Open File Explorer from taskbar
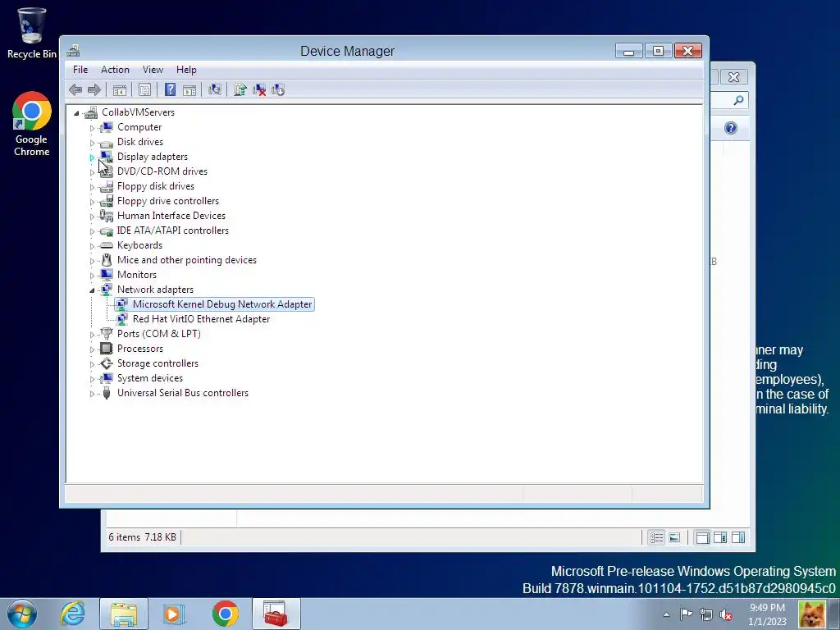Viewport: 840px width, 630px height. [124, 614]
